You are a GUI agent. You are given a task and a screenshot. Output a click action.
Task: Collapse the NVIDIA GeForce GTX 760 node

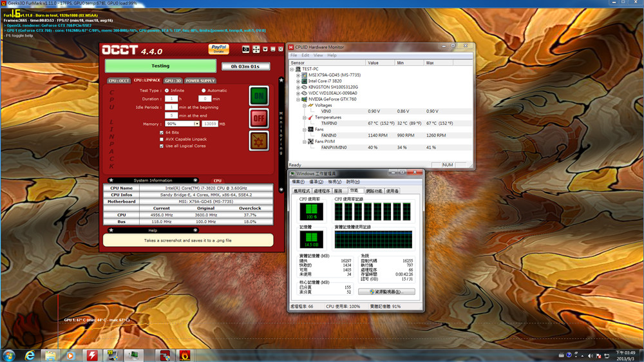click(x=298, y=99)
